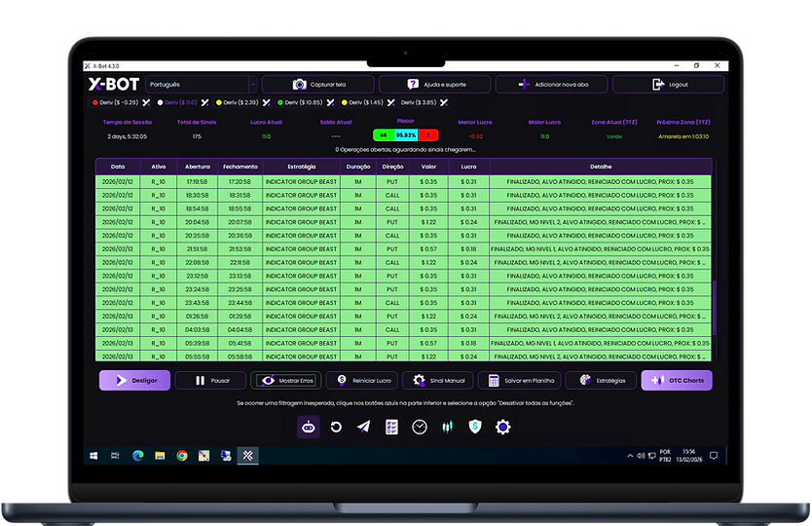Select the candlestick chart icon
Screen dimensions: 812x526
pyautogui.click(x=448, y=427)
